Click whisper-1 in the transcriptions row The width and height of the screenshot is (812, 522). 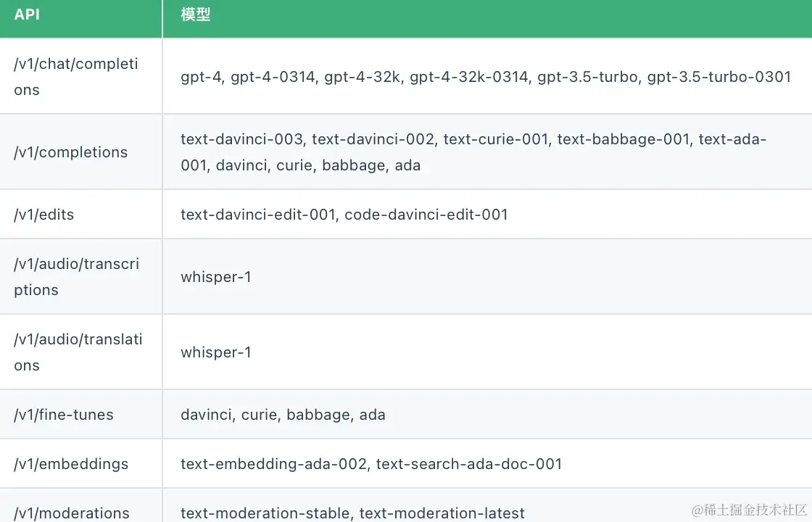(216, 277)
